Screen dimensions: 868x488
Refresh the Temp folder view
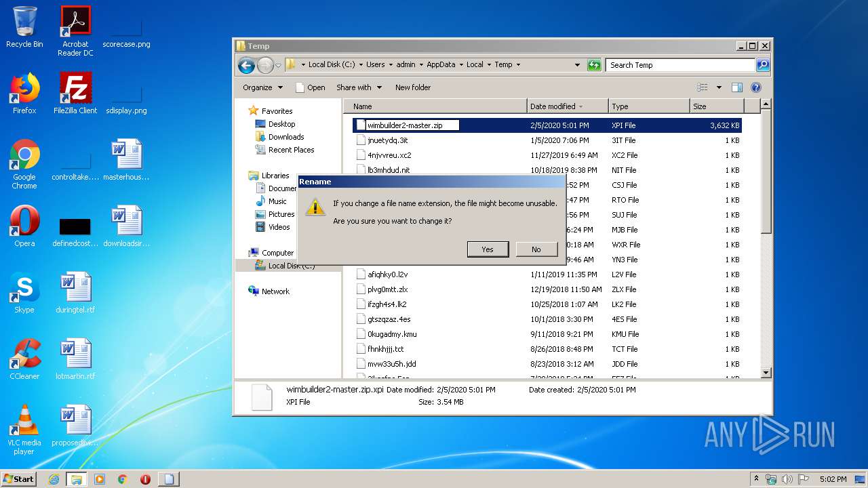pyautogui.click(x=594, y=65)
